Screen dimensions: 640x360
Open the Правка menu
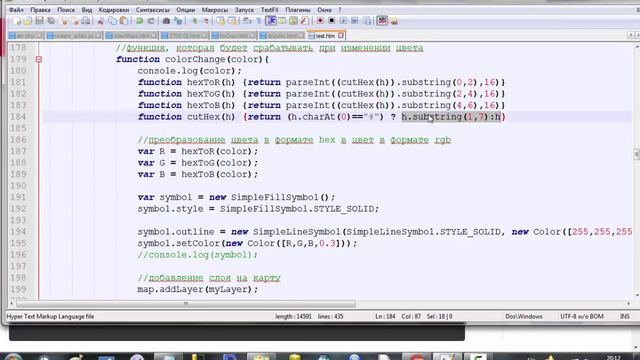click(40, 9)
